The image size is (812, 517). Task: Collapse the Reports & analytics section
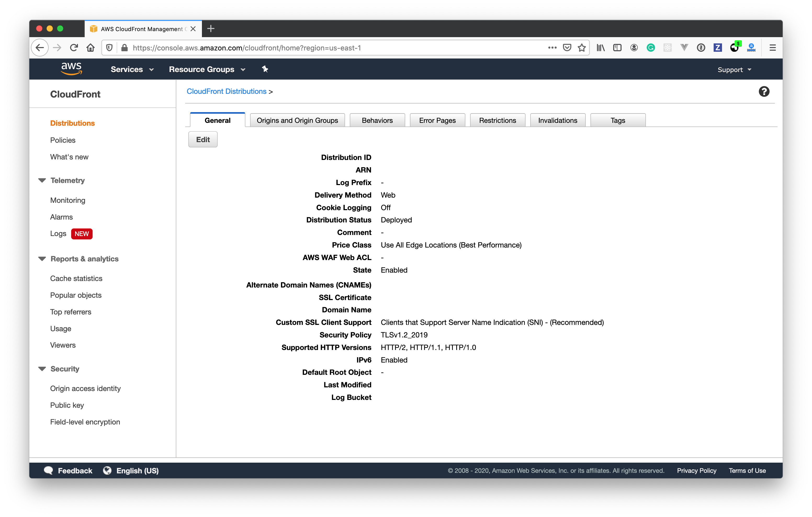point(42,259)
